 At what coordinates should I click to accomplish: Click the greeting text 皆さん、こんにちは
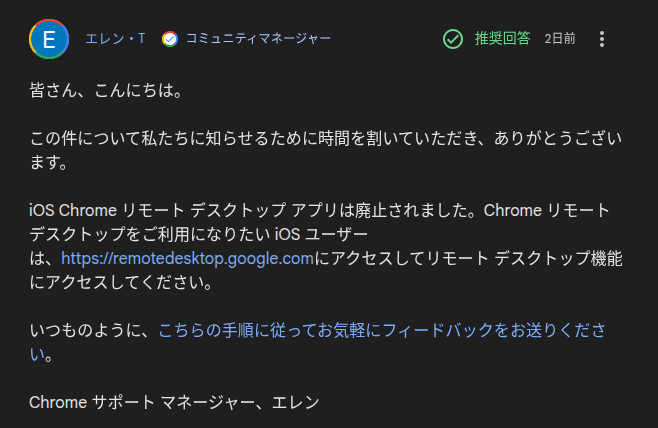[x=106, y=90]
